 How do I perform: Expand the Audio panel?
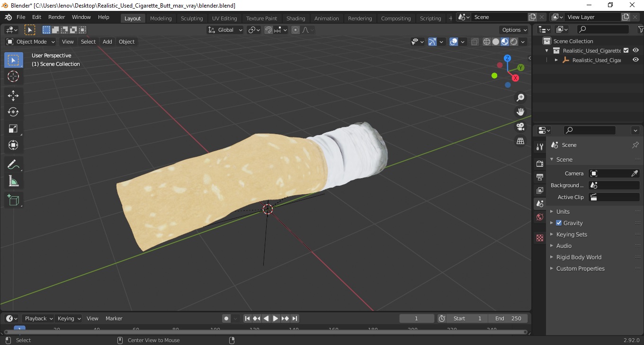point(564,246)
